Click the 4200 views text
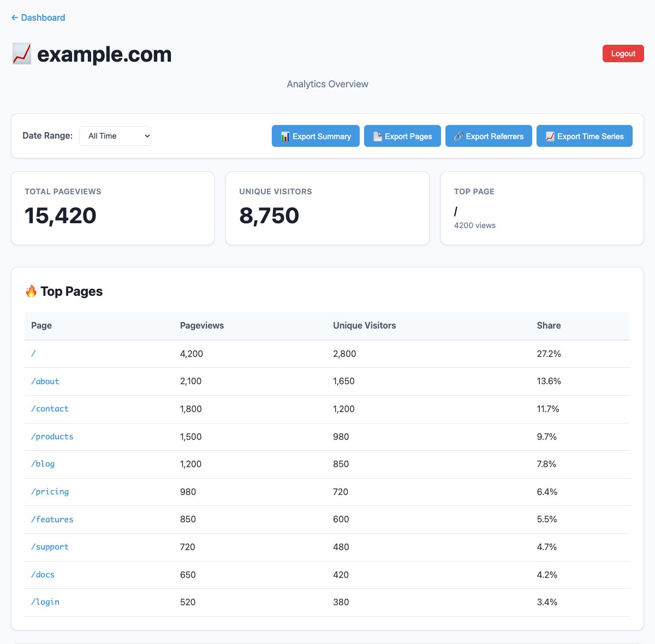The height and width of the screenshot is (644, 655). coord(475,225)
